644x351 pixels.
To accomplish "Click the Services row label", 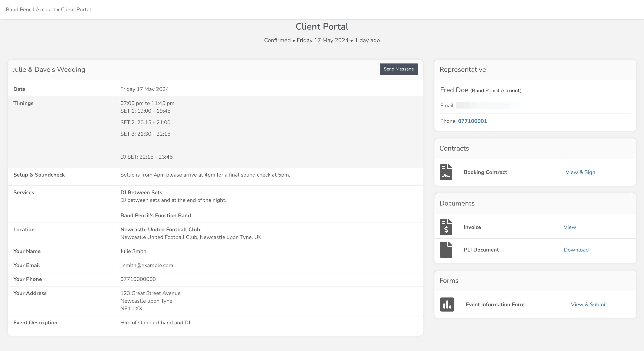I will [24, 193].
